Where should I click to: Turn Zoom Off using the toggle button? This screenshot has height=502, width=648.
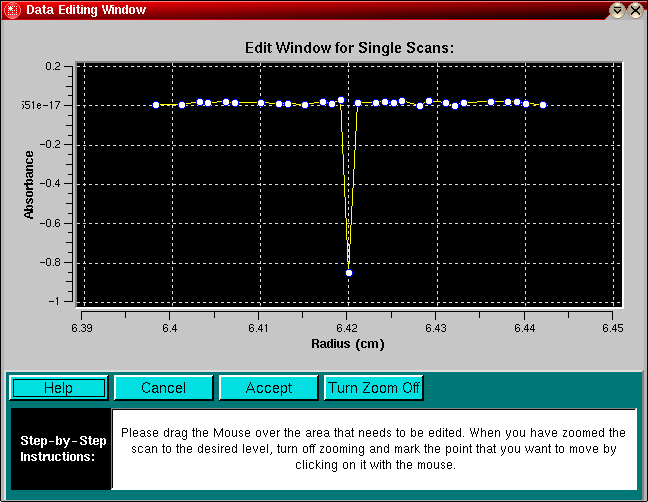(x=373, y=388)
